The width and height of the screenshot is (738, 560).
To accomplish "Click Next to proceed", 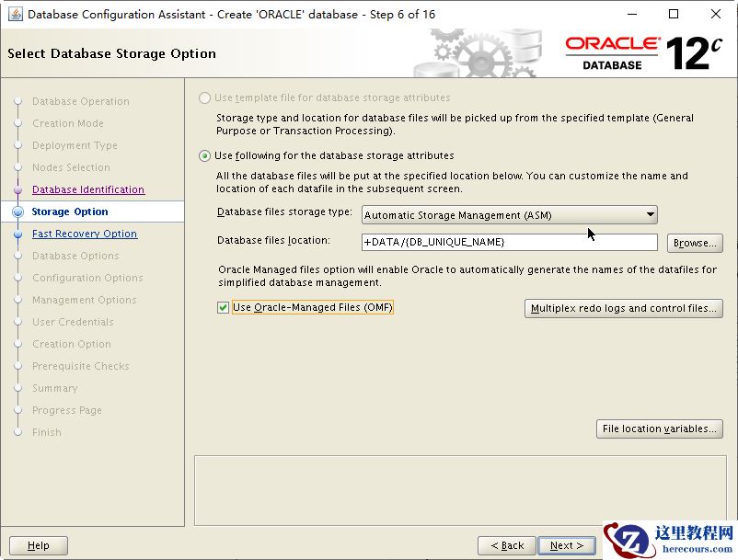I will tap(567, 545).
